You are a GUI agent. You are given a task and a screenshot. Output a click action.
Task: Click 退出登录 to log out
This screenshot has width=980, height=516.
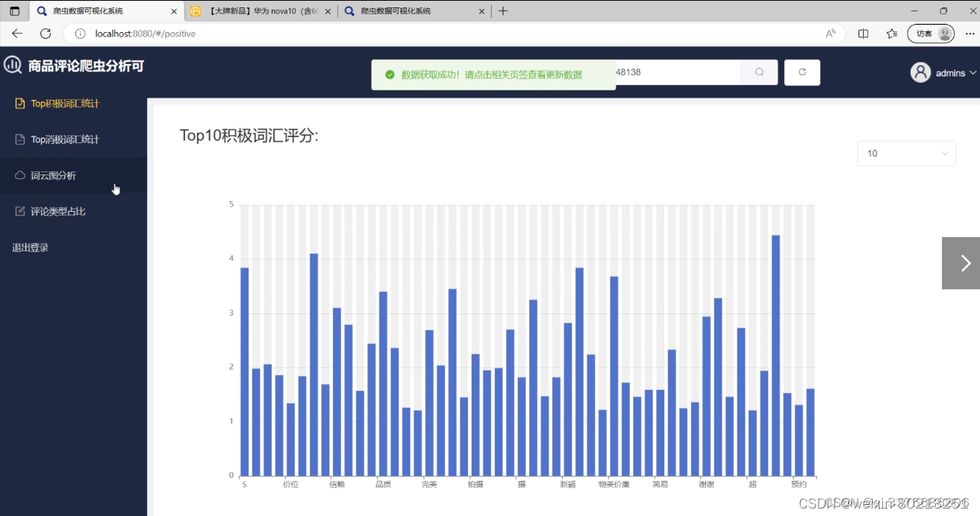(x=29, y=247)
